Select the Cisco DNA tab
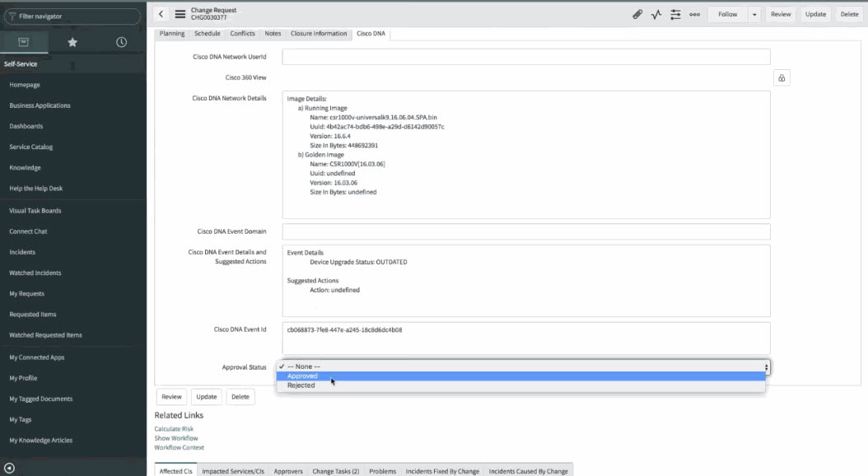Image resolution: width=868 pixels, height=476 pixels. (x=371, y=34)
